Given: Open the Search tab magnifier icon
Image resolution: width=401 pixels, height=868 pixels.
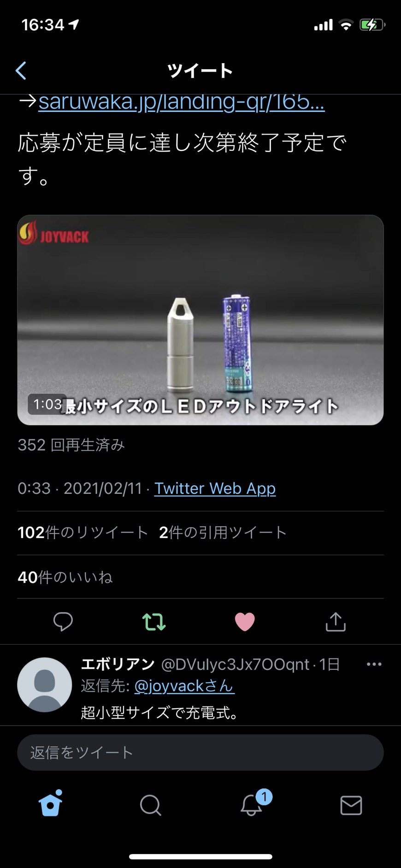Looking at the screenshot, I should 151,805.
